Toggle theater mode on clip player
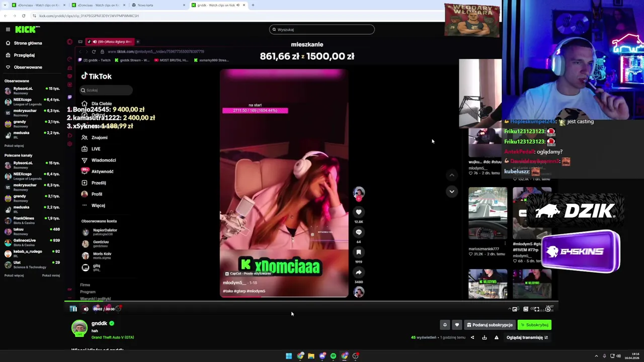Screen dimensions: 644x362 click(526, 309)
